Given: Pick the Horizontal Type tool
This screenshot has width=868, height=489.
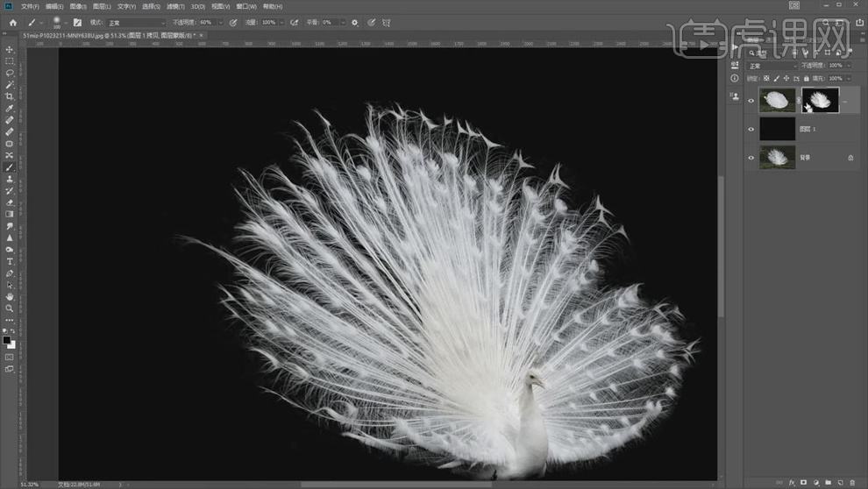Looking at the screenshot, I should 10,261.
